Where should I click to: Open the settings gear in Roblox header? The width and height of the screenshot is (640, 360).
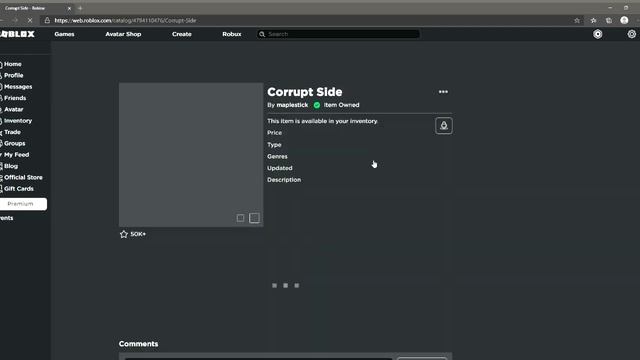631,34
